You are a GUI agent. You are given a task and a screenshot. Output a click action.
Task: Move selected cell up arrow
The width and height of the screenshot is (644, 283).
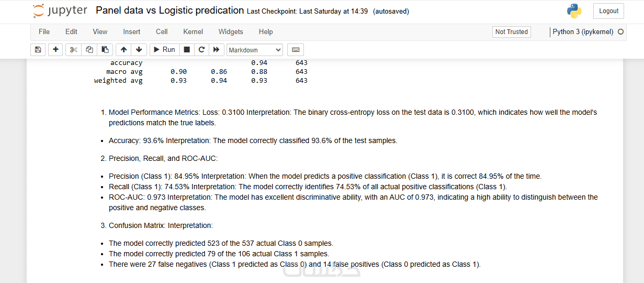tap(123, 50)
